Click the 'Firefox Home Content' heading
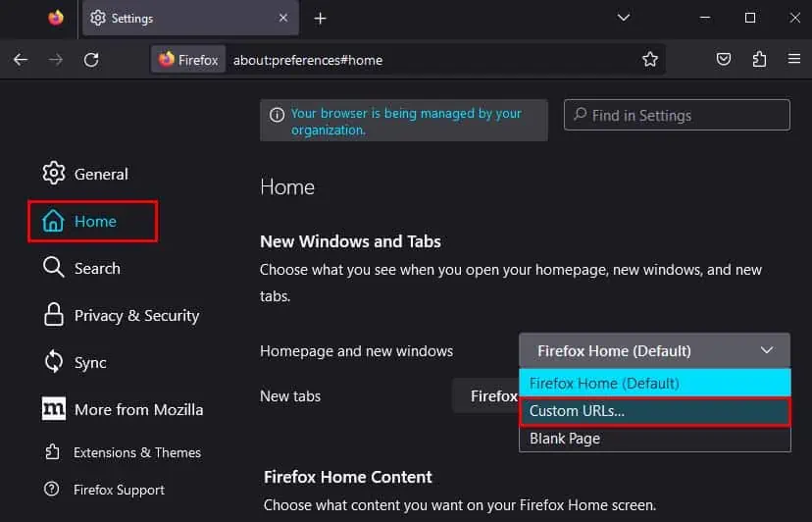812x522 pixels. (x=347, y=477)
